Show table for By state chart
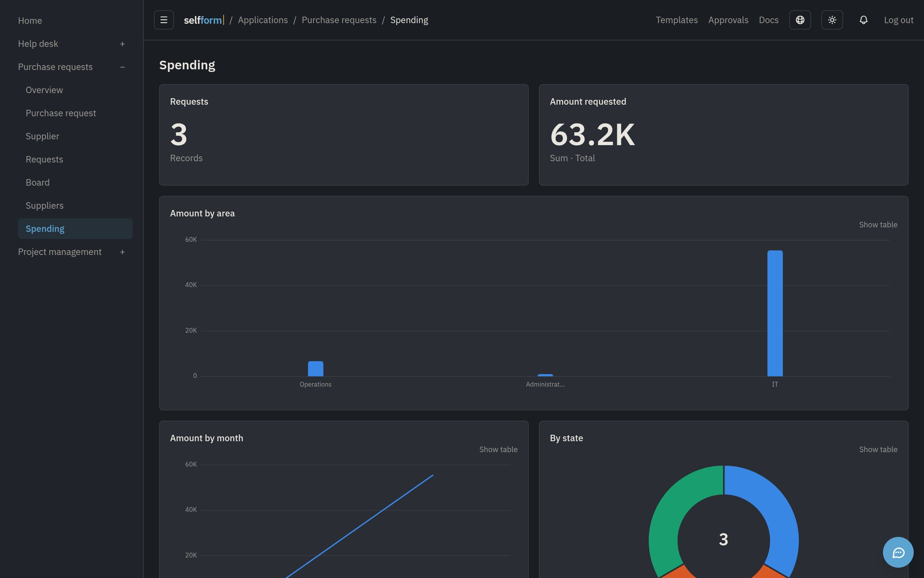 coord(878,450)
